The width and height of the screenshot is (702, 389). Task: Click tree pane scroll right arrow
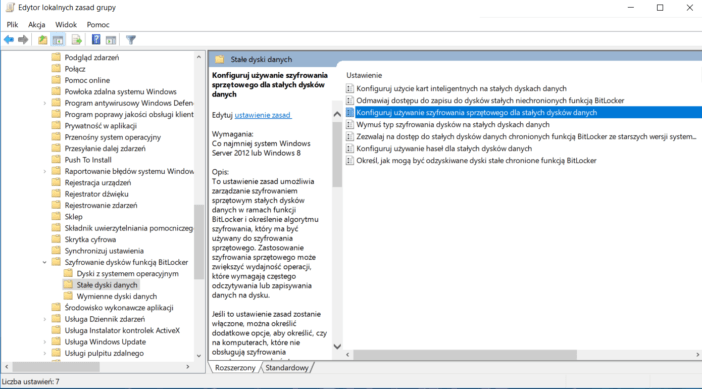coord(188,367)
